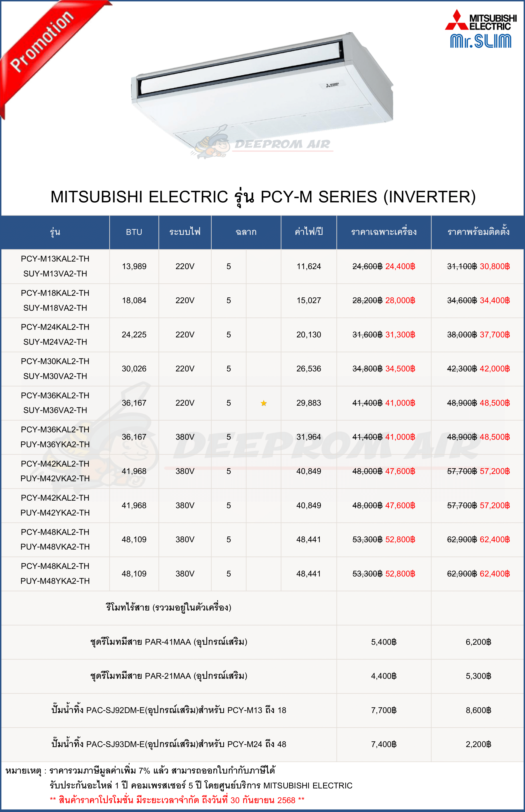This screenshot has height=812, width=525.
Task: Click the ราคาเฉพาะเครื่อง column header
Action: coord(384,232)
